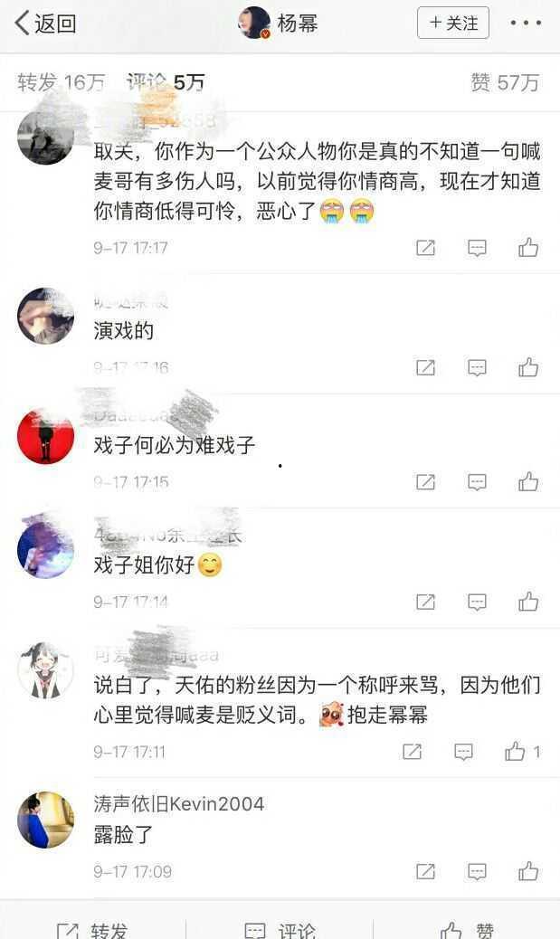
Task: Open the three-dots more menu
Action: click(526, 24)
